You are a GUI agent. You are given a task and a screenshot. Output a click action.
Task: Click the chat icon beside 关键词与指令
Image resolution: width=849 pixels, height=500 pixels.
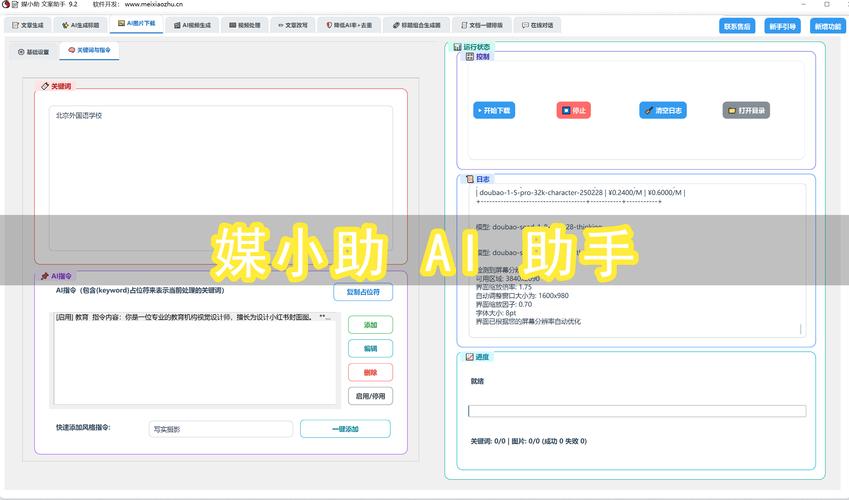tap(71, 50)
